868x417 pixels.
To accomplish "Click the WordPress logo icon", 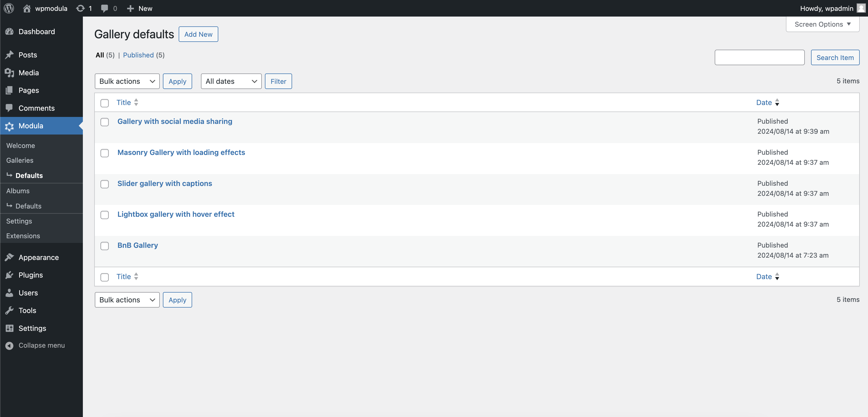I will coord(9,9).
